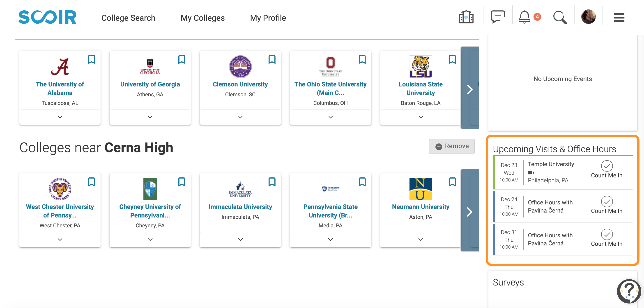
Task: Go to the College Search menu
Action: [x=128, y=18]
